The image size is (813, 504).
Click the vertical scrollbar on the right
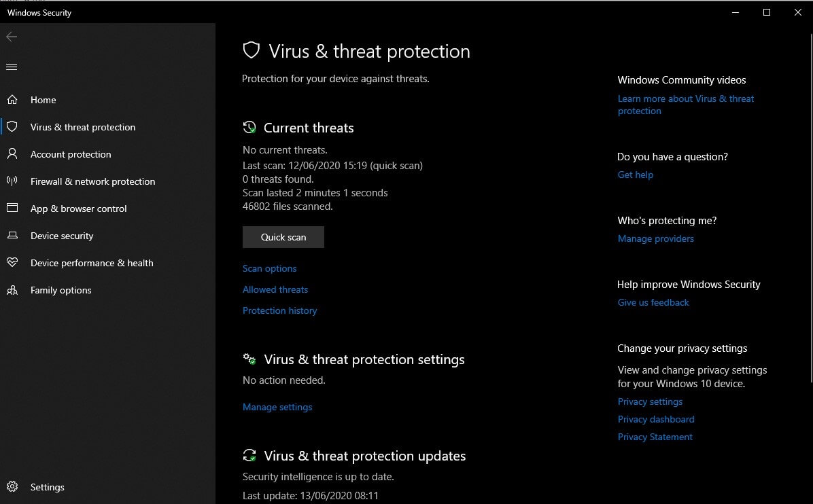pos(811,207)
